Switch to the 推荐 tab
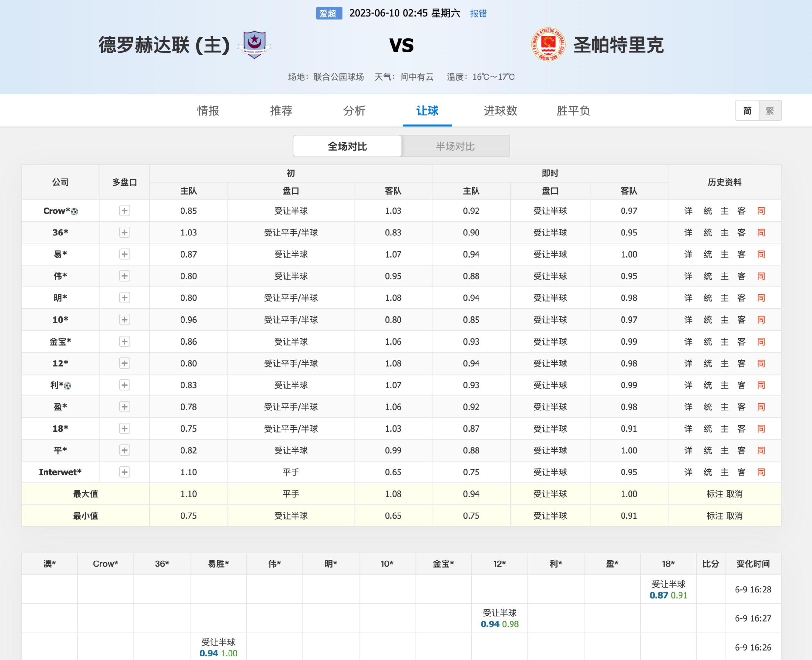The height and width of the screenshot is (660, 812). pos(281,111)
